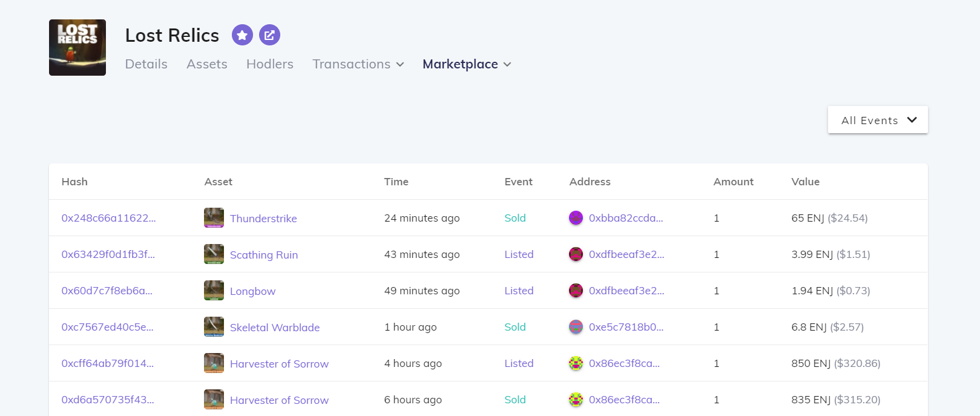Click the Listed event in Scathing Ruin row
980x416 pixels.
(519, 254)
